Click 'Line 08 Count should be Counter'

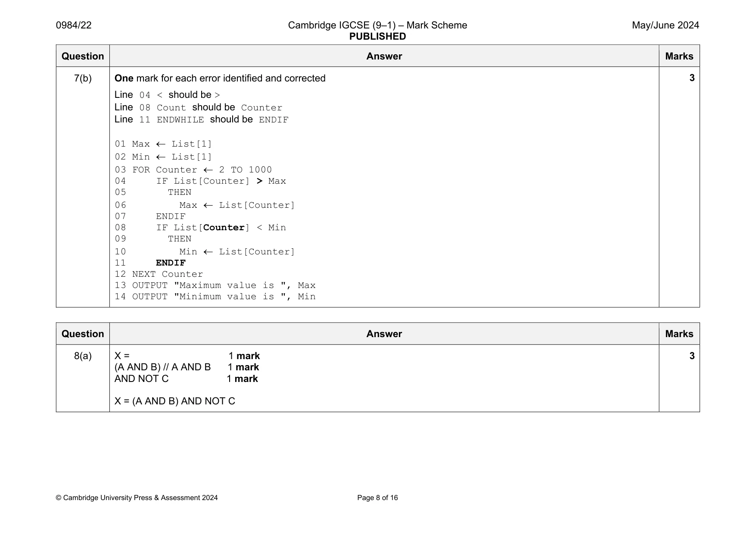click(198, 107)
